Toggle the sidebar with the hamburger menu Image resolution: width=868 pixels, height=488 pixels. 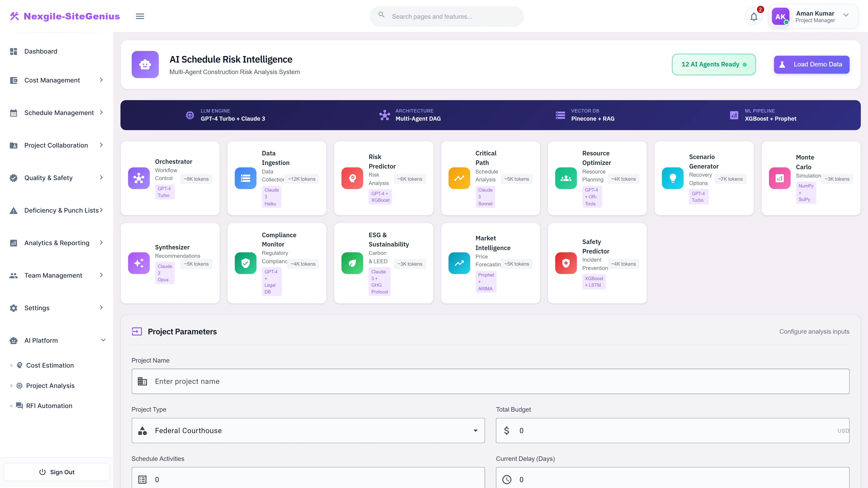140,16
